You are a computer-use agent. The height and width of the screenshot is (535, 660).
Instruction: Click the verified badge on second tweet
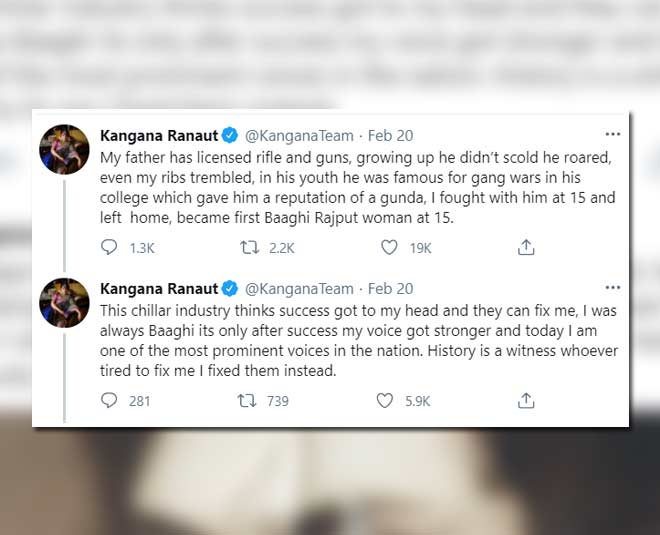230,289
